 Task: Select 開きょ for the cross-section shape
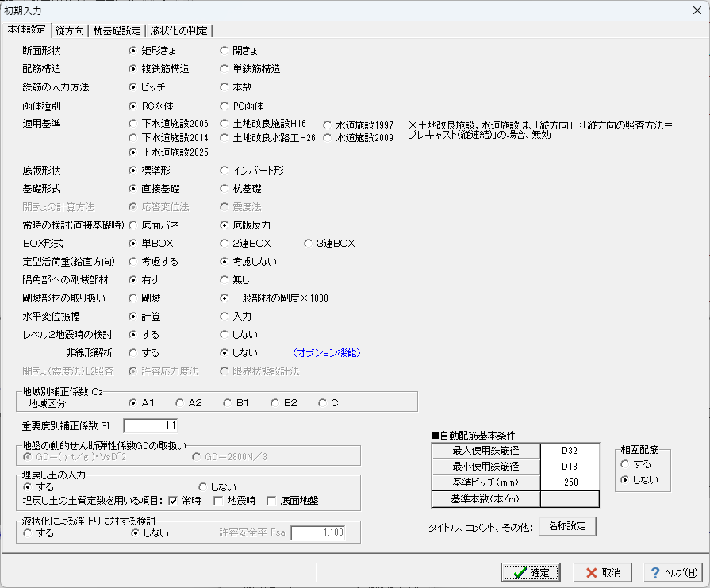[225, 50]
